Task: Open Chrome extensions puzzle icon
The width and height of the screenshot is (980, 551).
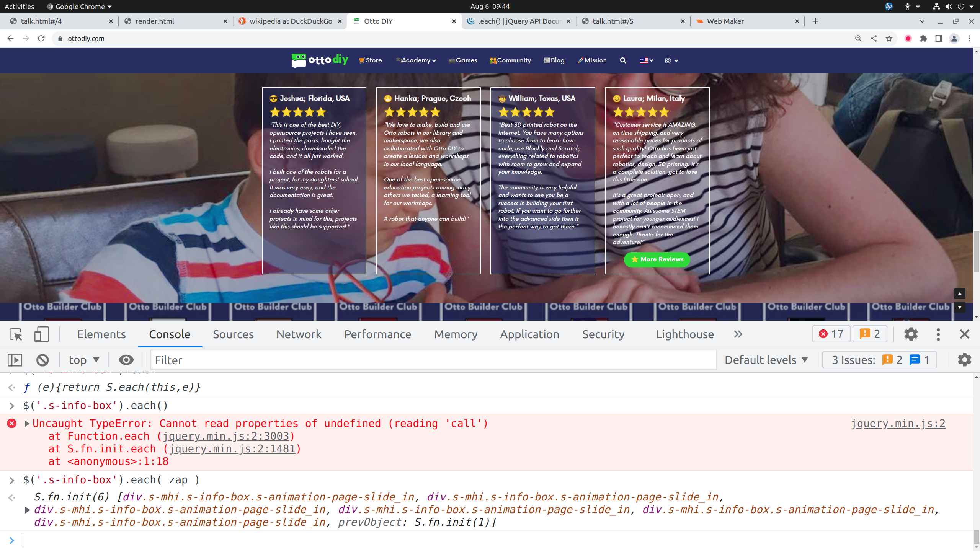Action: pos(923,39)
